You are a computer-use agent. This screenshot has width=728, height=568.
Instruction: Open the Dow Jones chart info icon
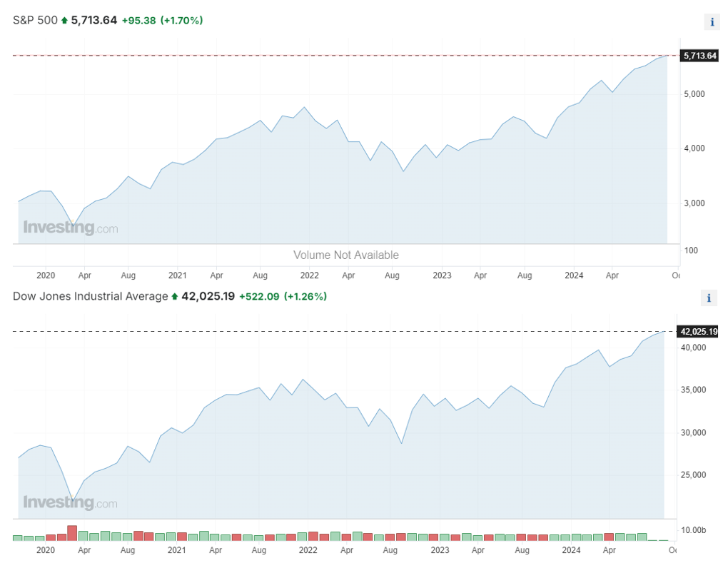(x=709, y=298)
